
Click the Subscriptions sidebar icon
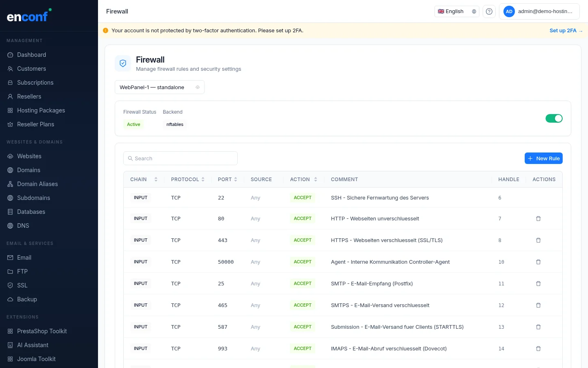(10, 83)
